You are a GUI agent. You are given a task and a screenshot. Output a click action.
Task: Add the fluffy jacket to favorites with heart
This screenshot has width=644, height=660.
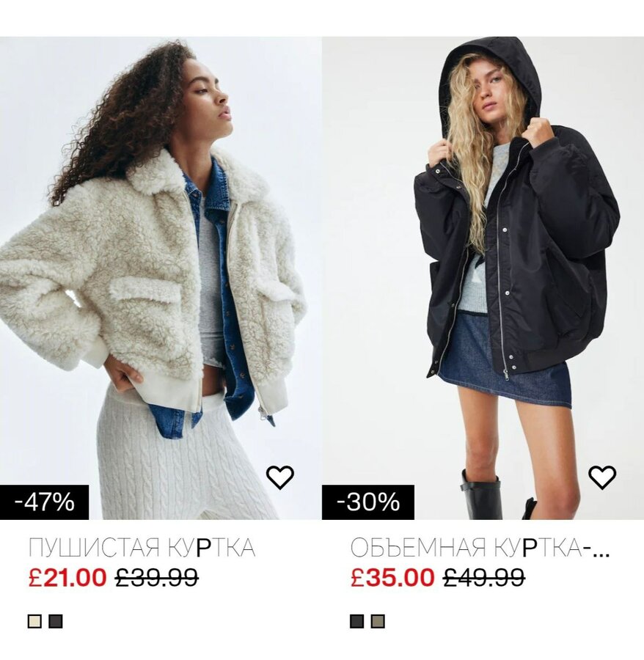(x=280, y=477)
